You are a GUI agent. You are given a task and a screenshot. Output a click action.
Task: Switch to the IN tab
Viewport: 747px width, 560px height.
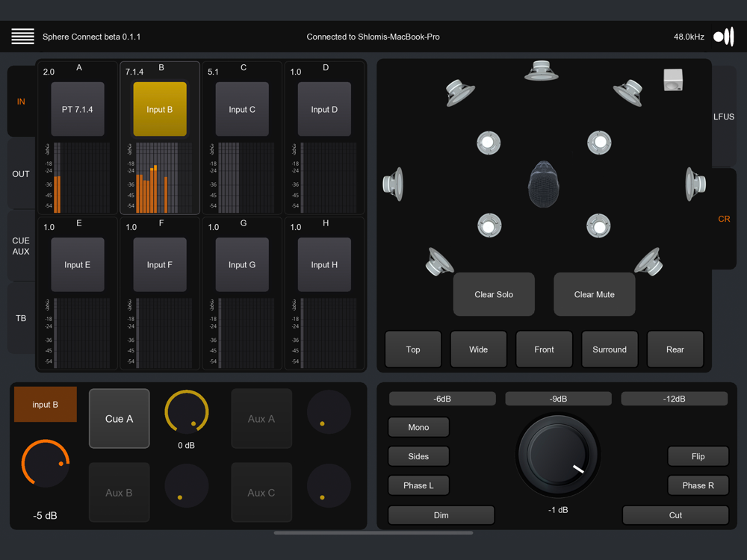pos(21,102)
